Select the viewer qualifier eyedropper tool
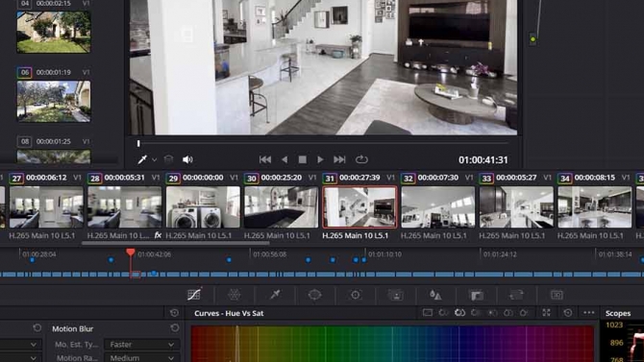 [142, 159]
